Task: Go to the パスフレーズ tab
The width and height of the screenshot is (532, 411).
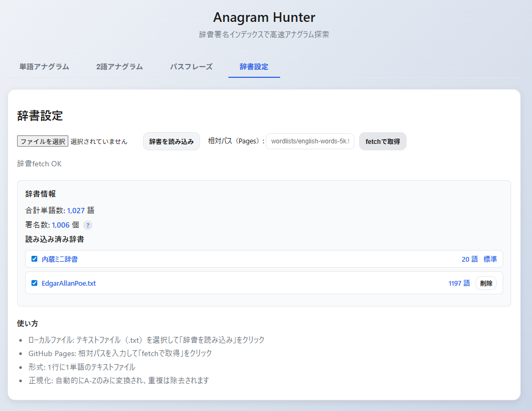Action: (x=191, y=67)
